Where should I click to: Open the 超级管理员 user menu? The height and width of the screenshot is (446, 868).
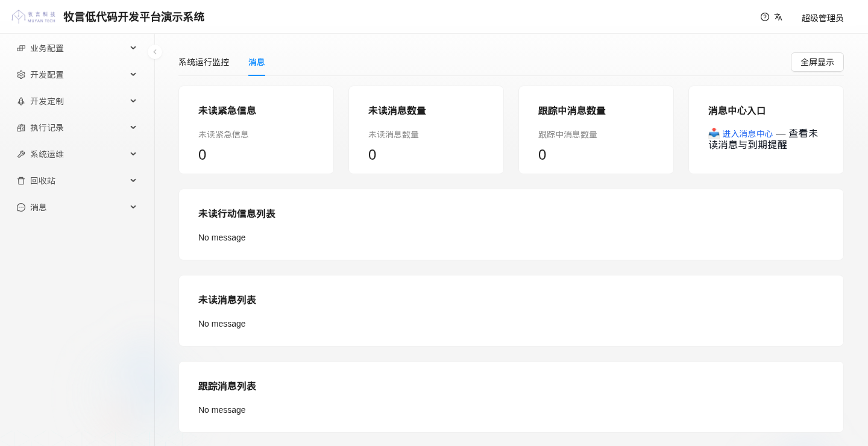822,18
